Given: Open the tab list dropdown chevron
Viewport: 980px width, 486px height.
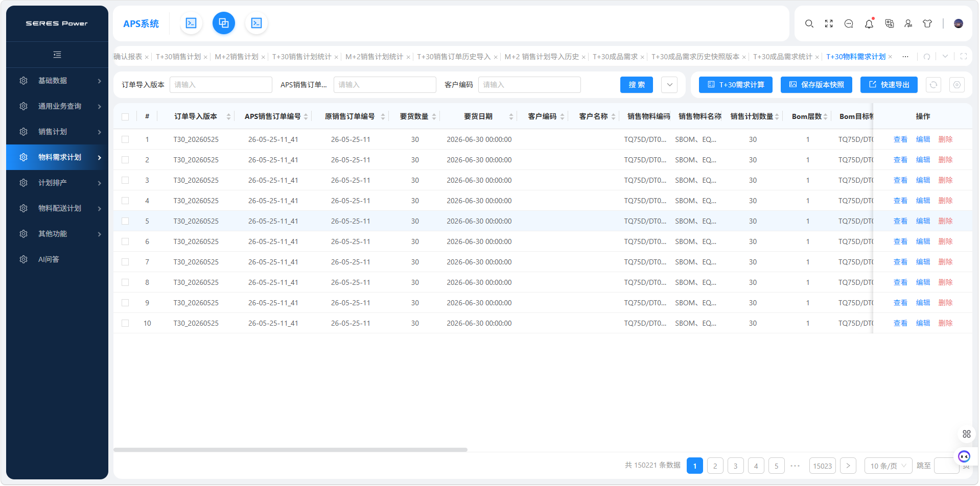Looking at the screenshot, I should [945, 57].
